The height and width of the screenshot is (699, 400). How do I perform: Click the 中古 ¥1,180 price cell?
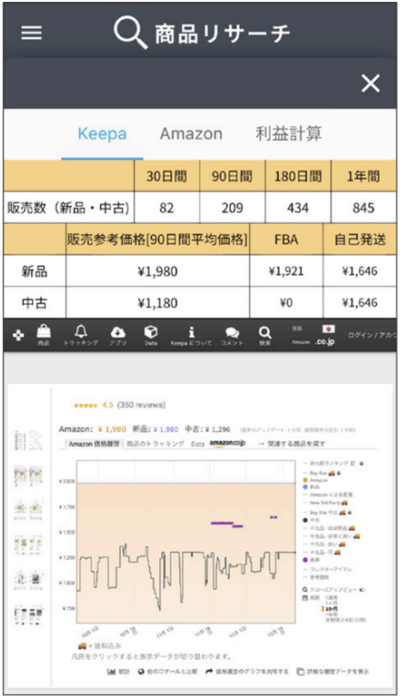click(157, 303)
